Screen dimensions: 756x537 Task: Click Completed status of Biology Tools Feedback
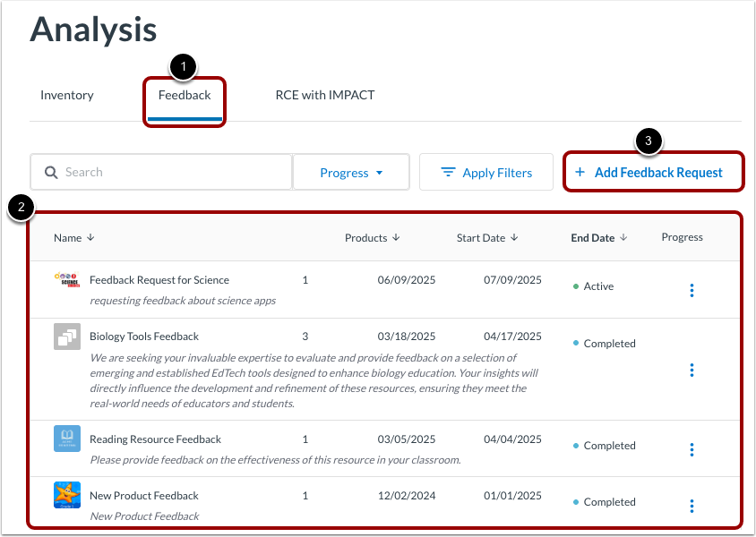[609, 344]
